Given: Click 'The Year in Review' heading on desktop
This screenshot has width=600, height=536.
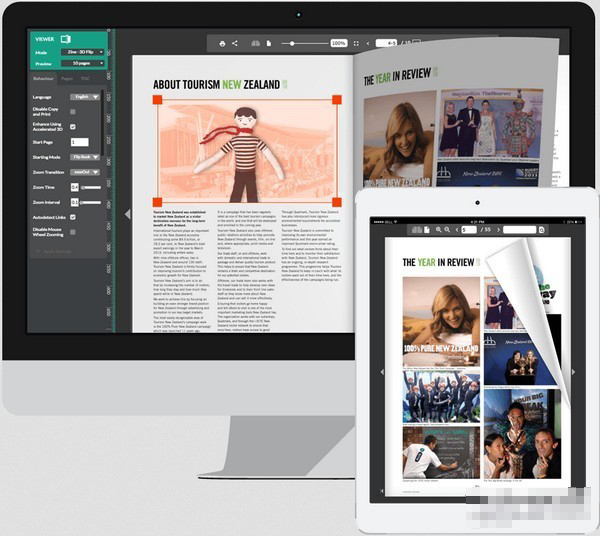Looking at the screenshot, I should click(x=397, y=76).
